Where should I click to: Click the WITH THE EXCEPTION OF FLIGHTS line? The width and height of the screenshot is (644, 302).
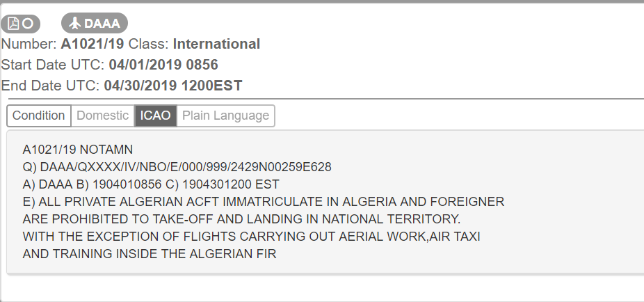click(x=251, y=237)
